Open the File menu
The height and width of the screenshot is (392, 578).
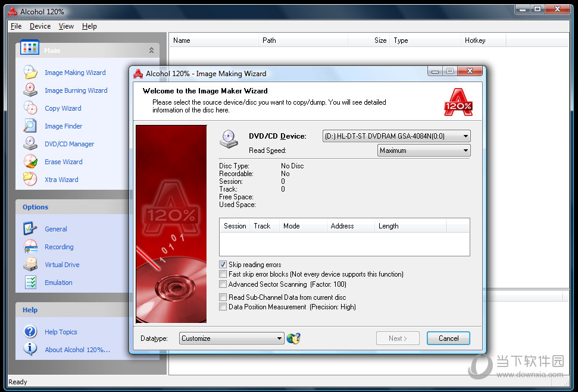(x=16, y=26)
